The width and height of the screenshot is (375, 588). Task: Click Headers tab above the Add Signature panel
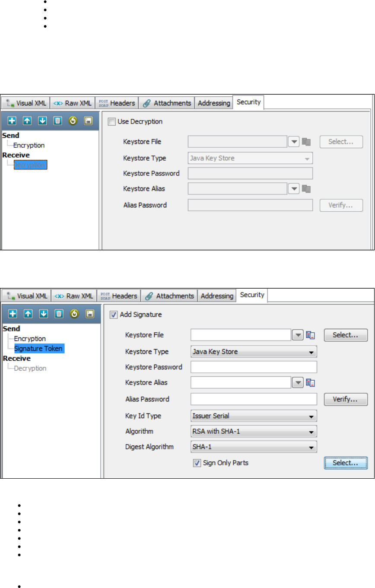pyautogui.click(x=119, y=296)
